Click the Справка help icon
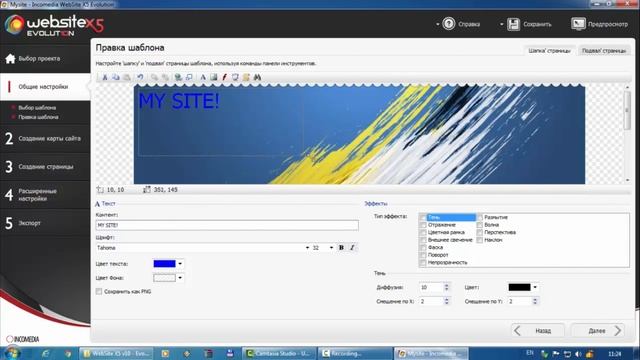The height and width of the screenshot is (360, 640). coord(449,24)
